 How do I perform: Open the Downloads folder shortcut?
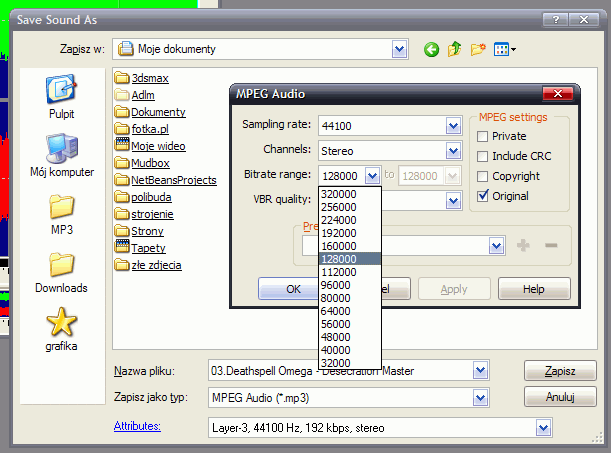pos(61,271)
